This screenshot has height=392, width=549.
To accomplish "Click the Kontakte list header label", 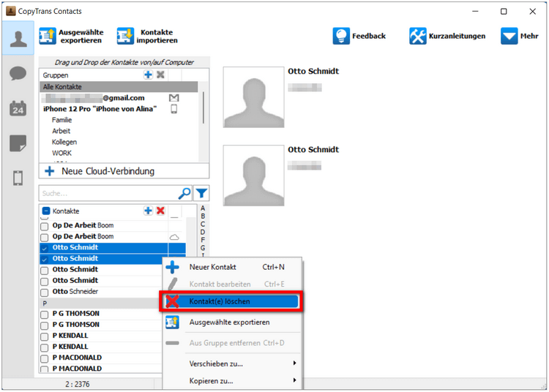I will coord(66,211).
